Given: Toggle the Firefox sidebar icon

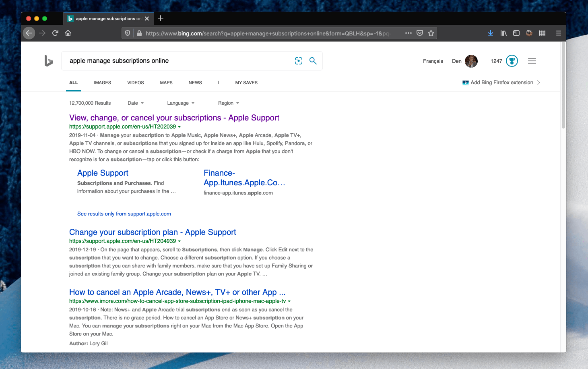Looking at the screenshot, I should (x=516, y=33).
